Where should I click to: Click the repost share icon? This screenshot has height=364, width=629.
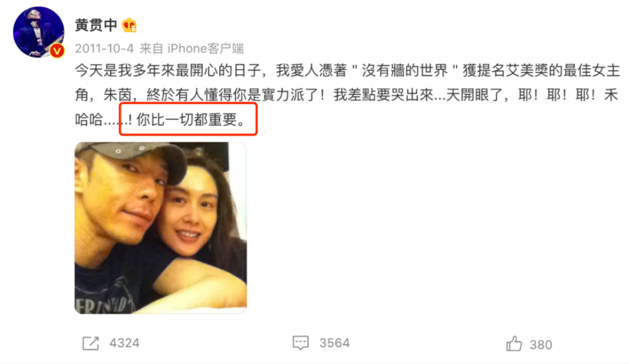tap(91, 343)
